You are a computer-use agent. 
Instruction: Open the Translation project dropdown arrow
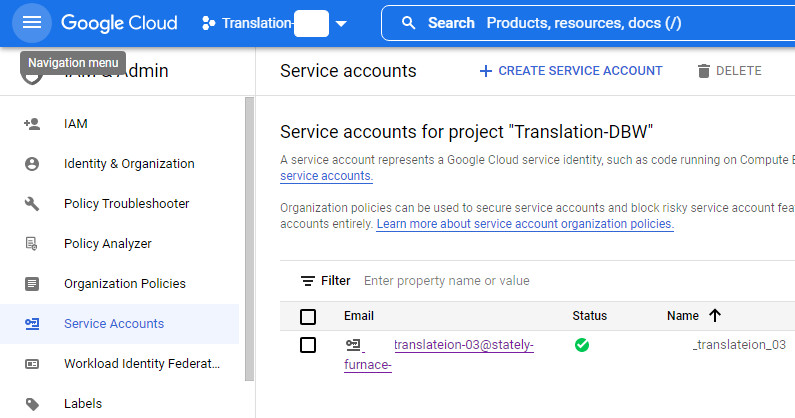pyautogui.click(x=341, y=23)
